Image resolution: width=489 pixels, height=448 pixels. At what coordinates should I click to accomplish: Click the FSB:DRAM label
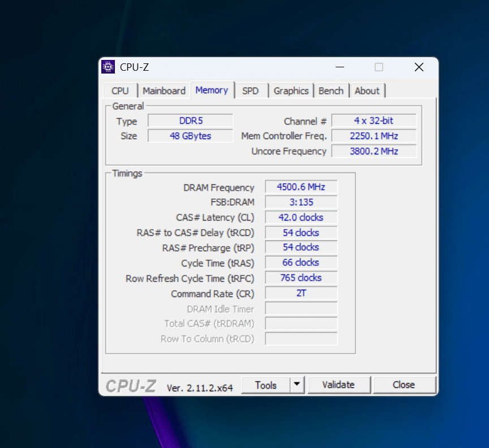tap(233, 202)
